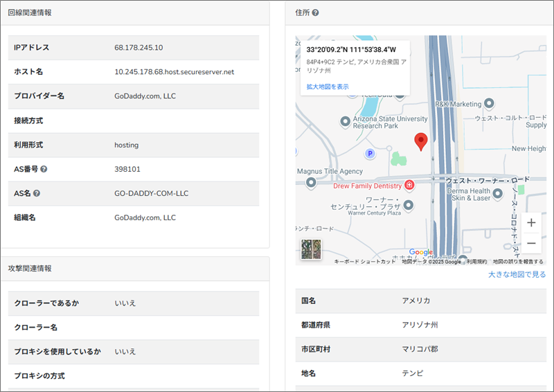
Task: Click Arizona State University Research Park marker
Action: 345,122
